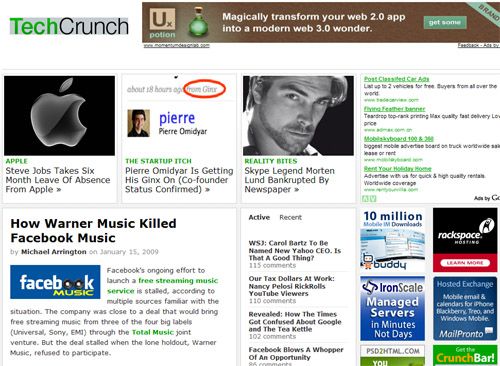
Task: Click the 'get some' banner button
Action: coord(445,22)
